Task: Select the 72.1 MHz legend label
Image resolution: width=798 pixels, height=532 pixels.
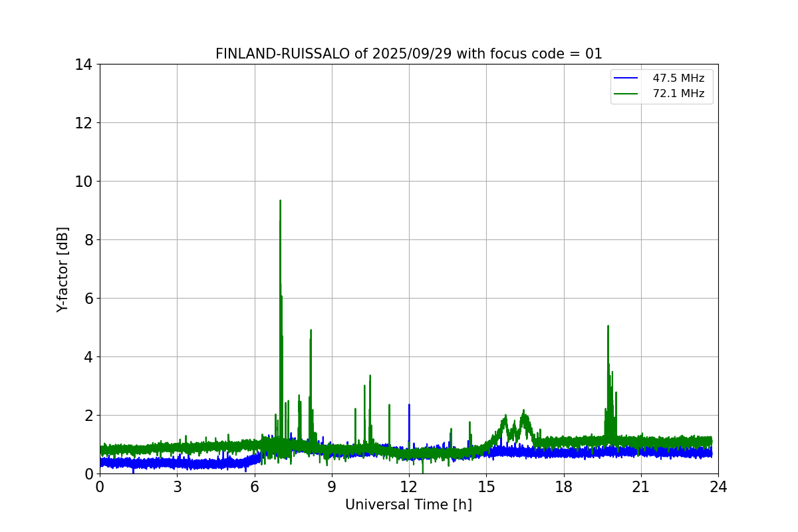Action: coord(678,94)
